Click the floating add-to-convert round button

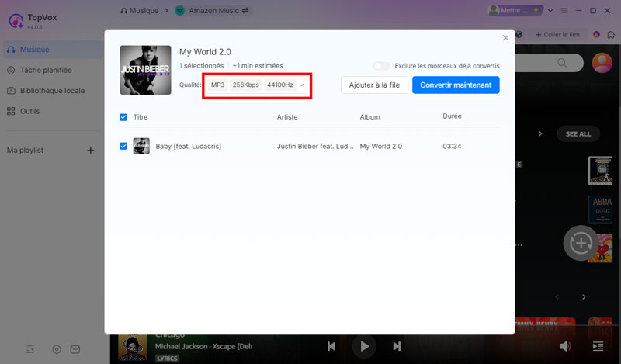(581, 243)
